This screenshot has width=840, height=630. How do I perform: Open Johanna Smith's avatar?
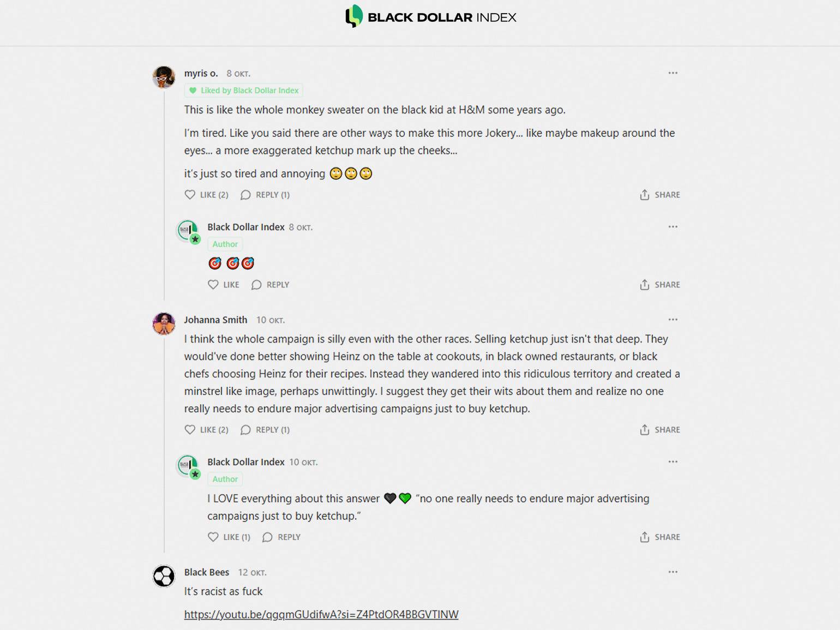164,323
